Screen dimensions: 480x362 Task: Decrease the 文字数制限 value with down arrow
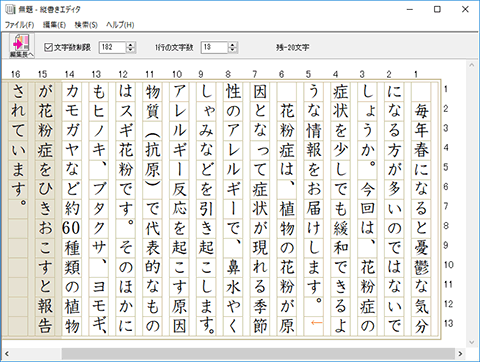131,50
